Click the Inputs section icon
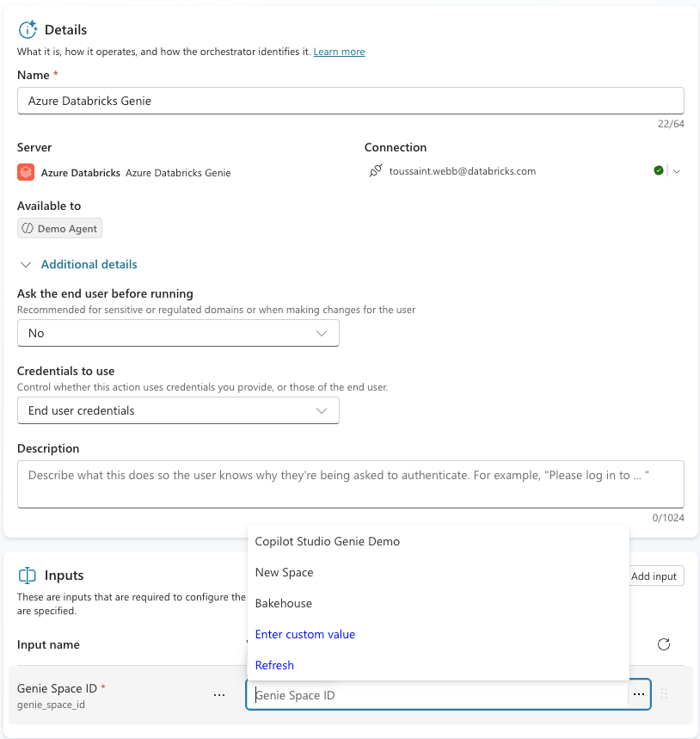Viewport: 700px width, 739px height. coord(27,576)
